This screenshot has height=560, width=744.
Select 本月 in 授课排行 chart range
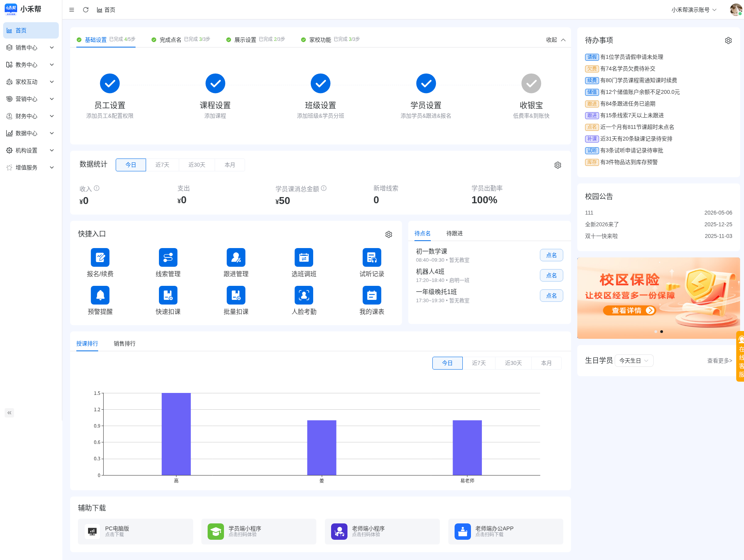tap(547, 363)
